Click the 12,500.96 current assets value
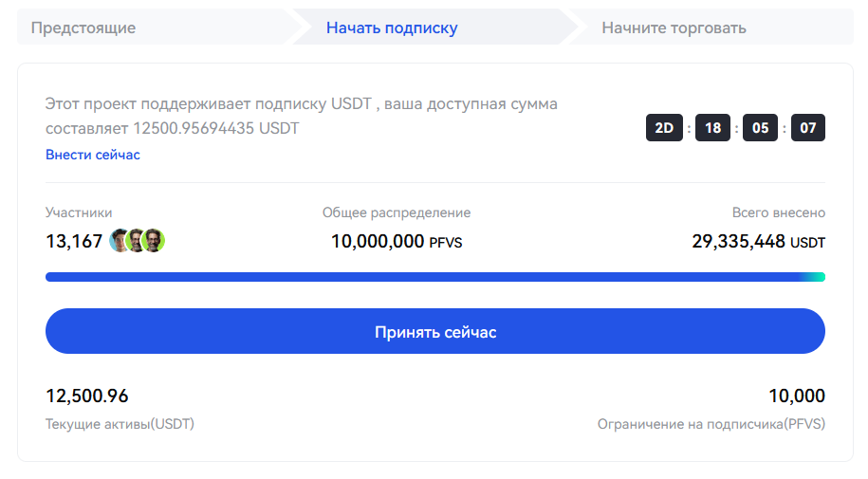Screen dimensions: 868x479 pos(87,396)
